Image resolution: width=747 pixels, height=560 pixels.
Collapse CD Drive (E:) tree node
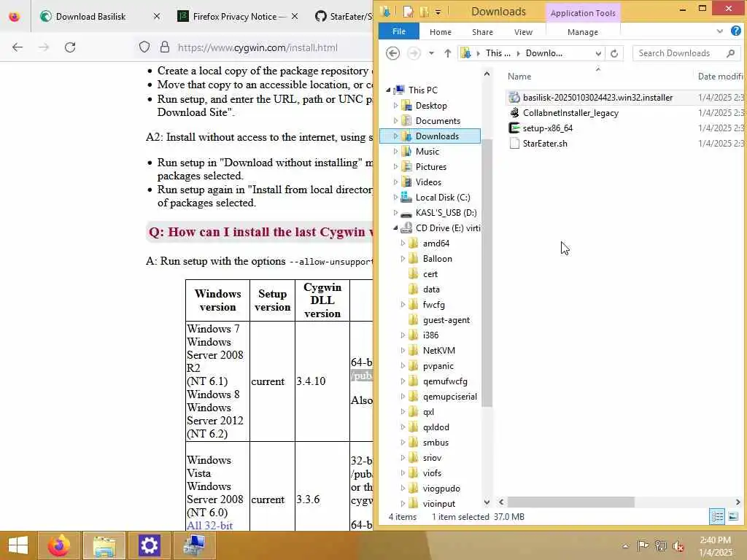coord(395,228)
